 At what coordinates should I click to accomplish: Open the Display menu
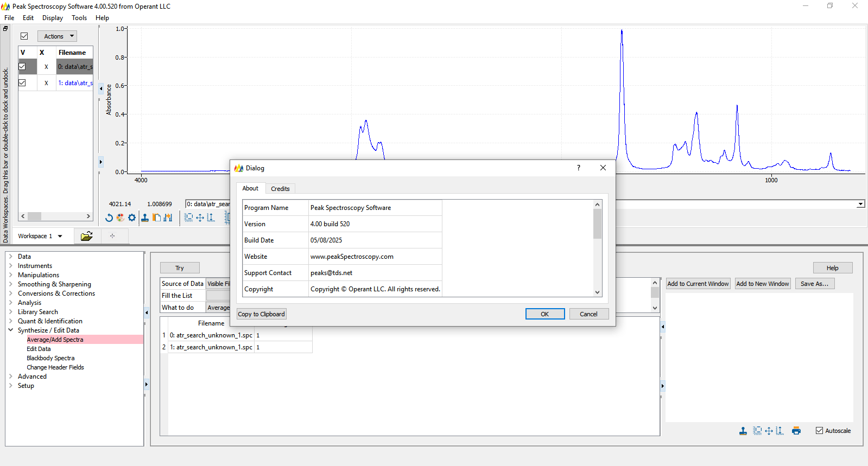[x=53, y=18]
